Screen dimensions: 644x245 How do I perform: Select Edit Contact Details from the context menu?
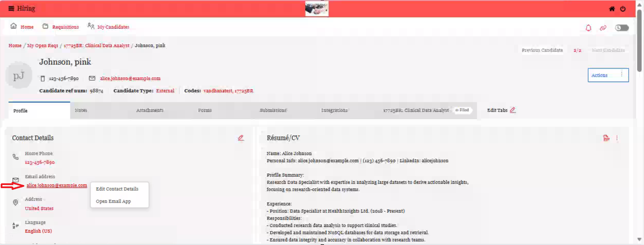pos(117,189)
